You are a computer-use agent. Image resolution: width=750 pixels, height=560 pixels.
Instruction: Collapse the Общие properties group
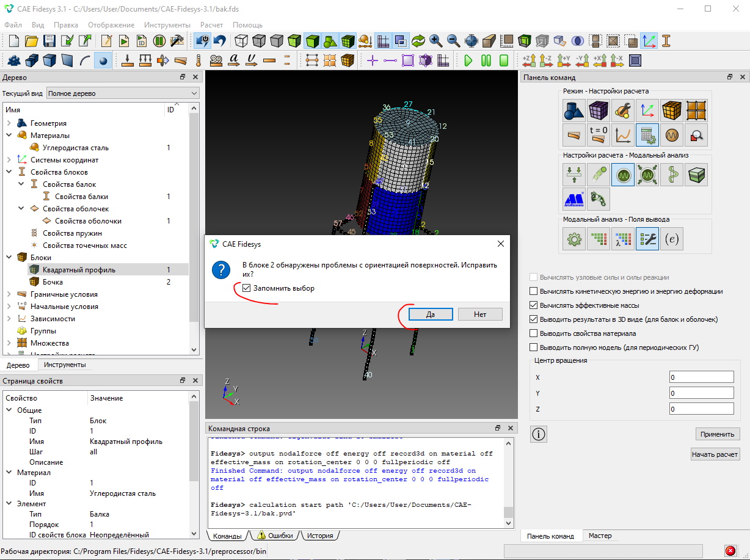[x=9, y=410]
